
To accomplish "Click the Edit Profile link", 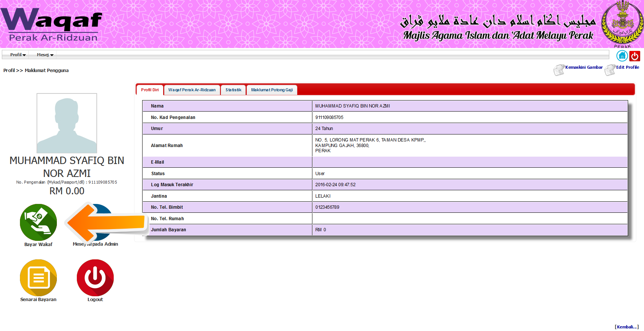I will (628, 67).
